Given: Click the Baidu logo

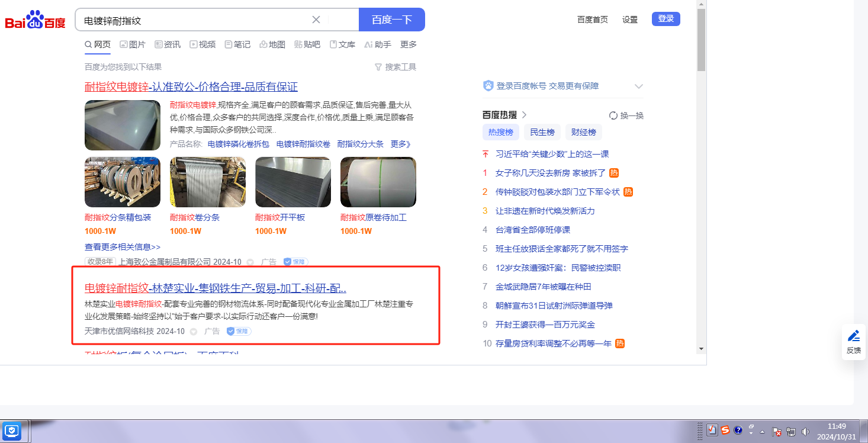Looking at the screenshot, I should pyautogui.click(x=36, y=20).
